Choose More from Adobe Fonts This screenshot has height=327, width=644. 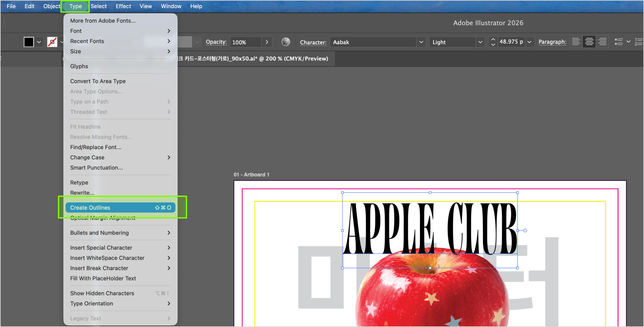pyautogui.click(x=120, y=21)
